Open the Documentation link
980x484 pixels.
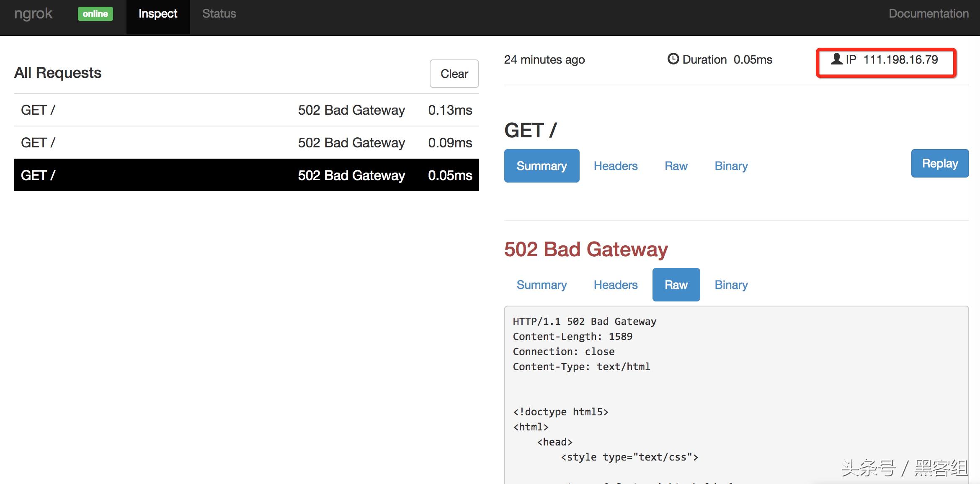[x=928, y=14]
